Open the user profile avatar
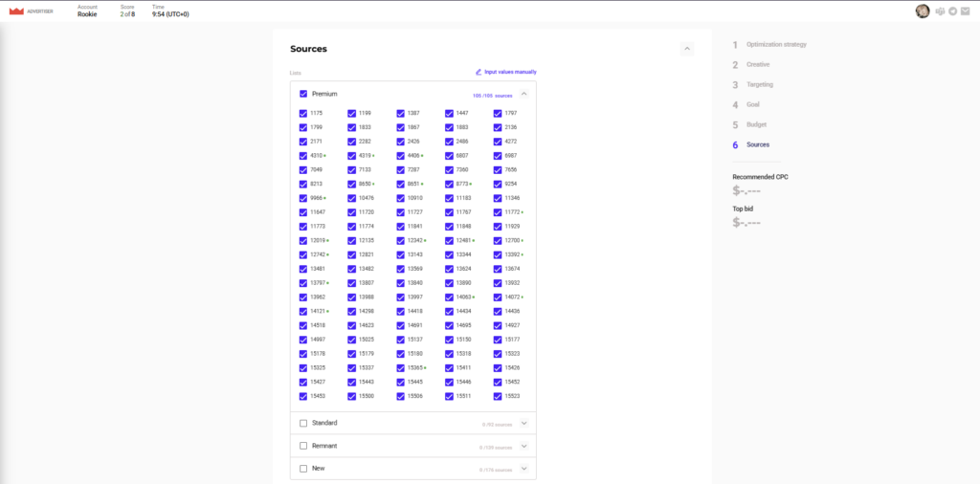The width and height of the screenshot is (980, 484). coord(923,11)
